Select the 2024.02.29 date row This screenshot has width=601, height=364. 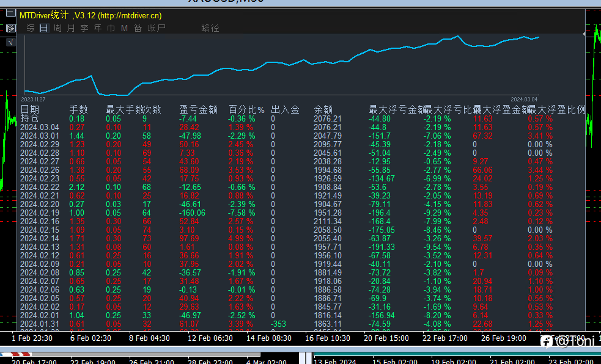[40, 144]
